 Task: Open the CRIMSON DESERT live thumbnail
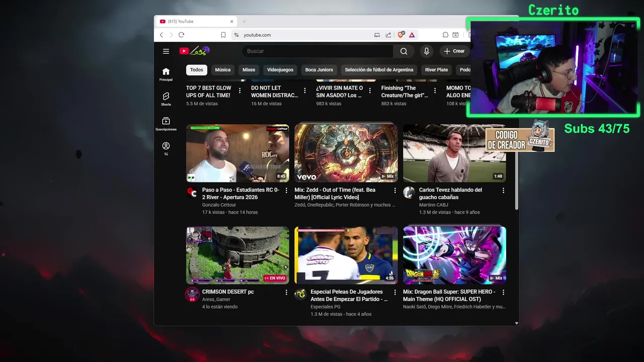(x=237, y=255)
